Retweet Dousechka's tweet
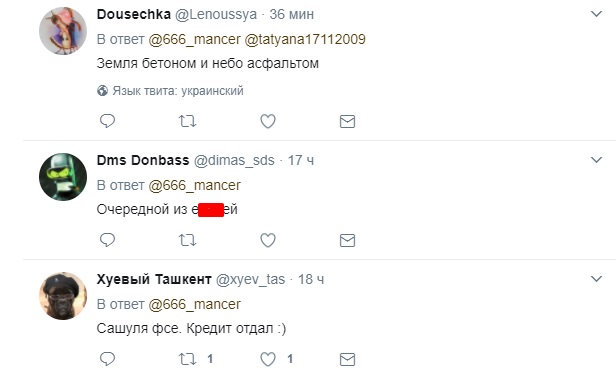The width and height of the screenshot is (616, 373). pos(187,121)
